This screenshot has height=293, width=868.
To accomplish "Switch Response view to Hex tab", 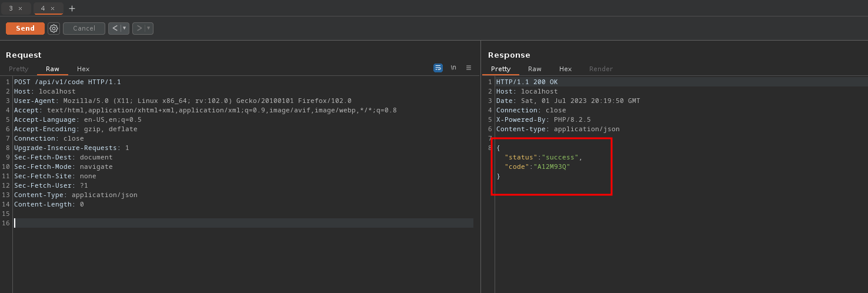I will pos(565,69).
